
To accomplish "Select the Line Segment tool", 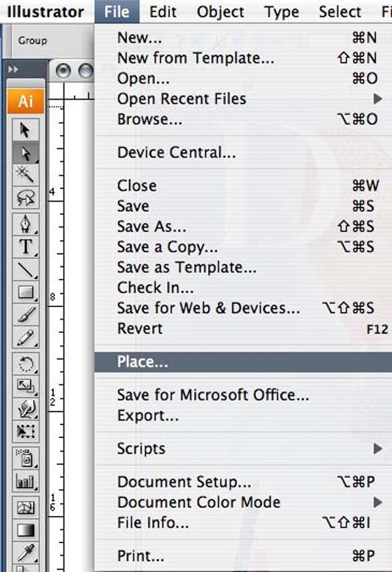I will [25, 269].
